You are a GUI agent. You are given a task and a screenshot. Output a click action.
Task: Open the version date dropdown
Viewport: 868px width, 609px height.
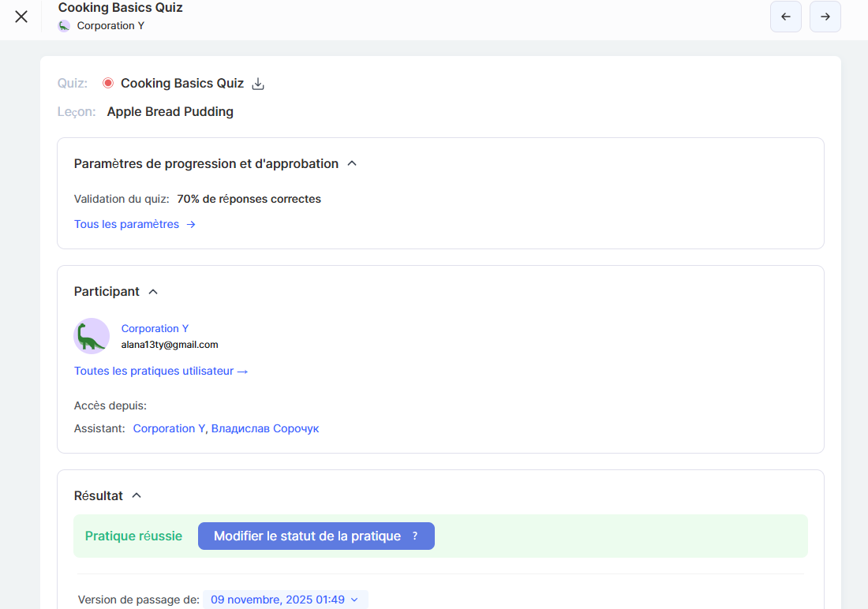pos(285,600)
